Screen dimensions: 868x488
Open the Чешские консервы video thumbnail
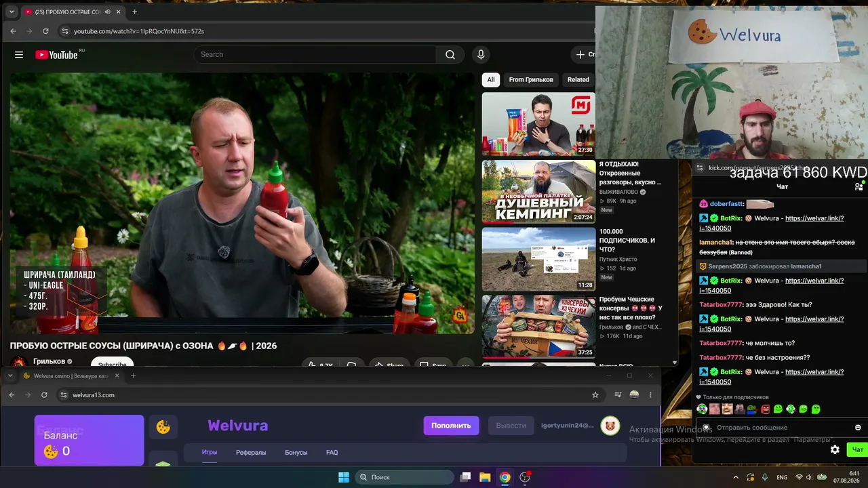tap(538, 326)
